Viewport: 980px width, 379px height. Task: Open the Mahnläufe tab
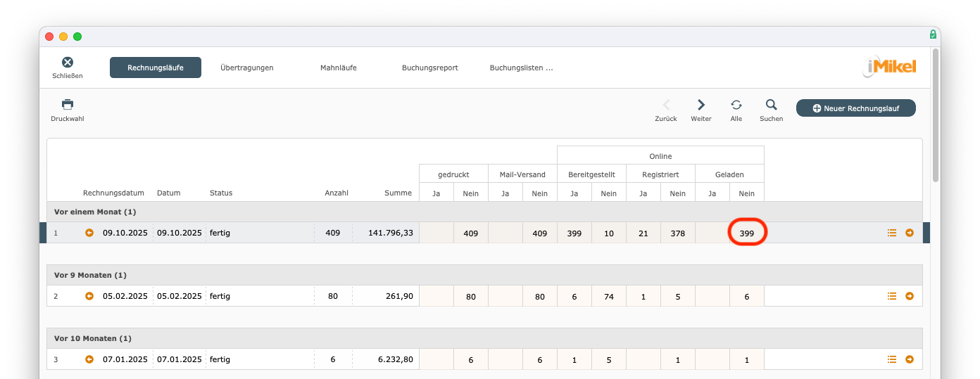tap(338, 68)
